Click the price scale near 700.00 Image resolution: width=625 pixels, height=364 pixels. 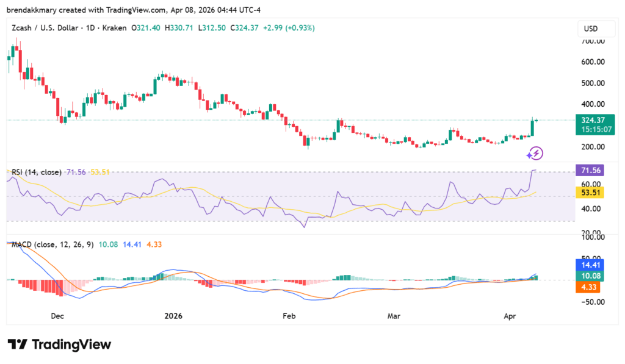click(594, 41)
